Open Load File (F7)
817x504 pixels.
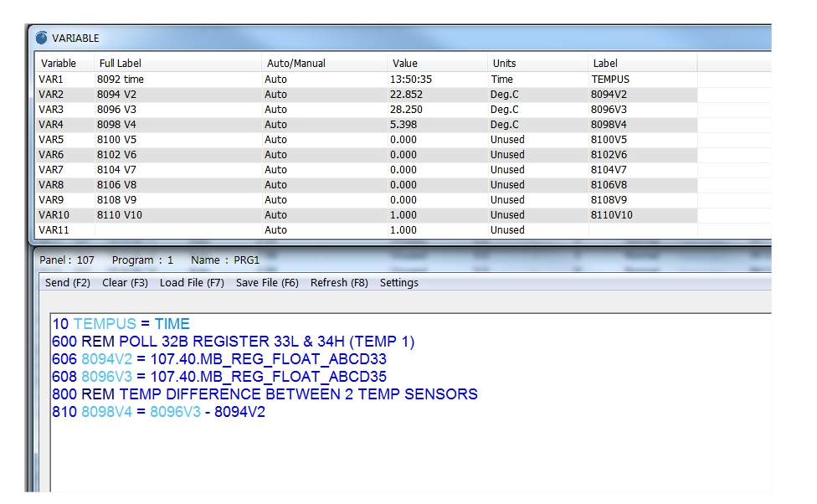coord(192,283)
